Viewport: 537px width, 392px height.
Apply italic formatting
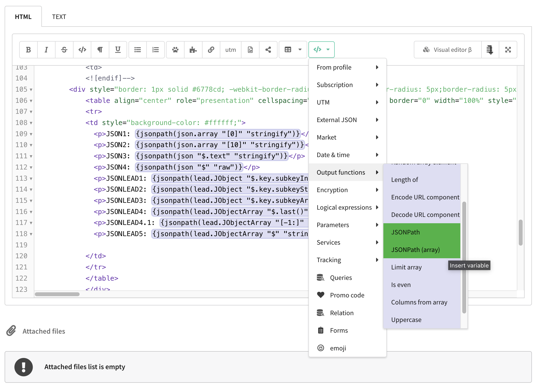pos(46,50)
